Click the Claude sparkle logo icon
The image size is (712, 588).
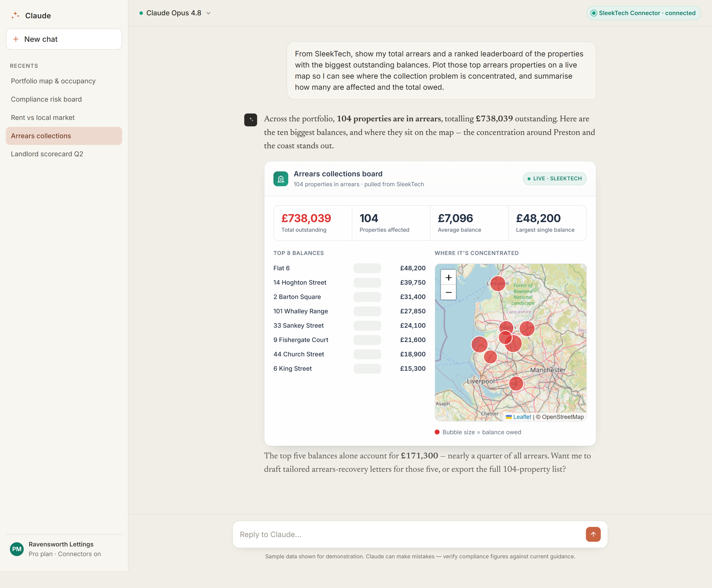tap(15, 16)
